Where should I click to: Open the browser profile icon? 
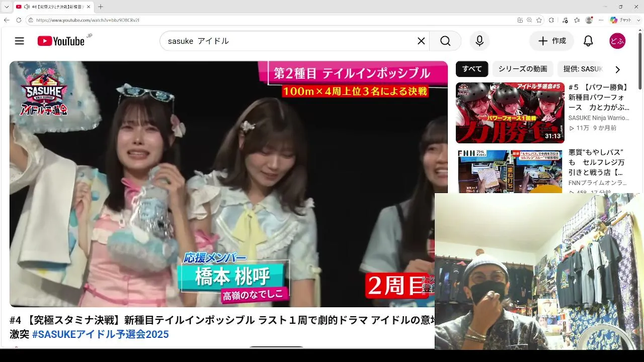(x=589, y=20)
